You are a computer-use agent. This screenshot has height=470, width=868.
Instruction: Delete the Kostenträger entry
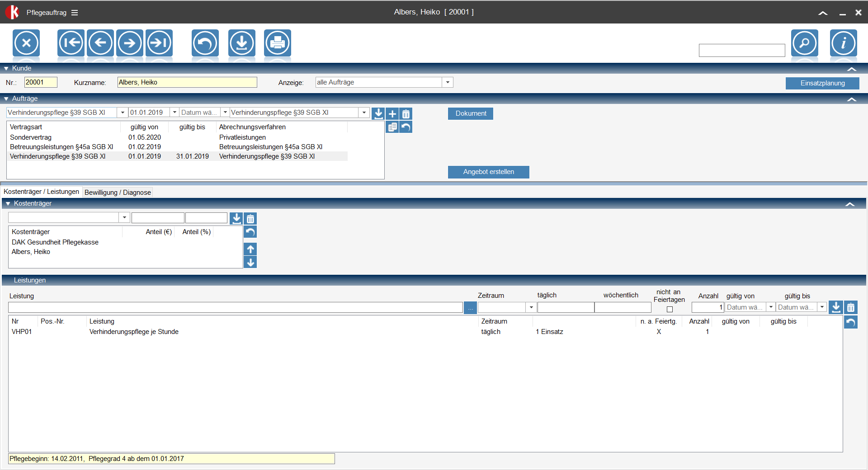250,219
